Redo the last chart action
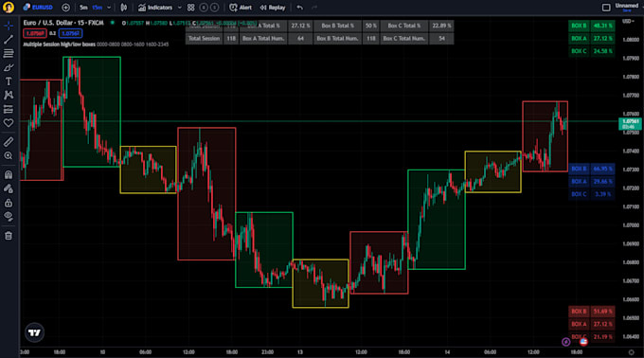Image resolution: width=644 pixels, height=358 pixels. [x=314, y=8]
